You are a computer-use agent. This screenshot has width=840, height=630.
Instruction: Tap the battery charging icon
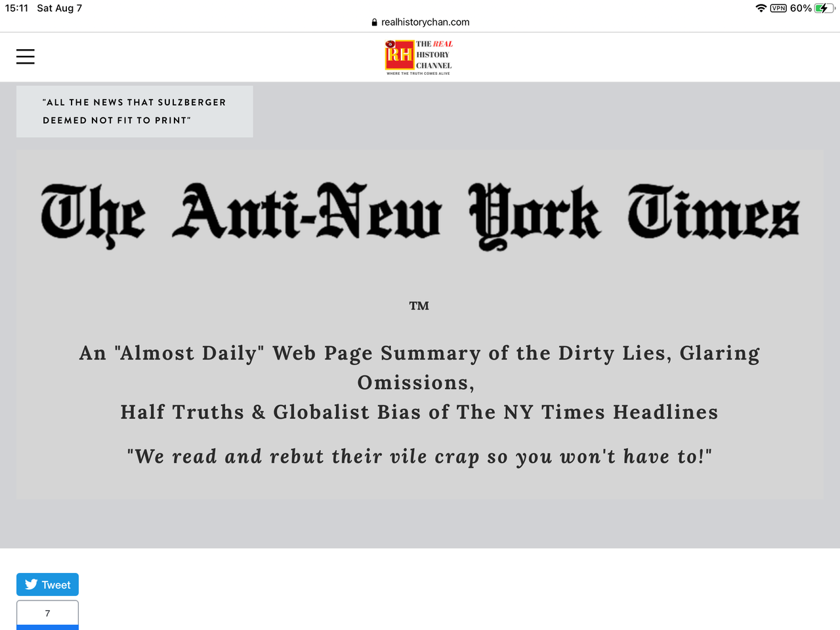coord(824,8)
